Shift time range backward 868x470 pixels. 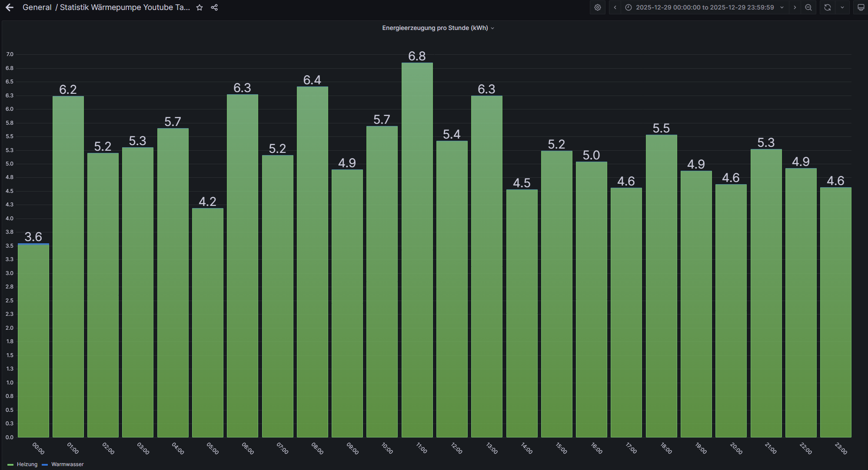coord(615,7)
